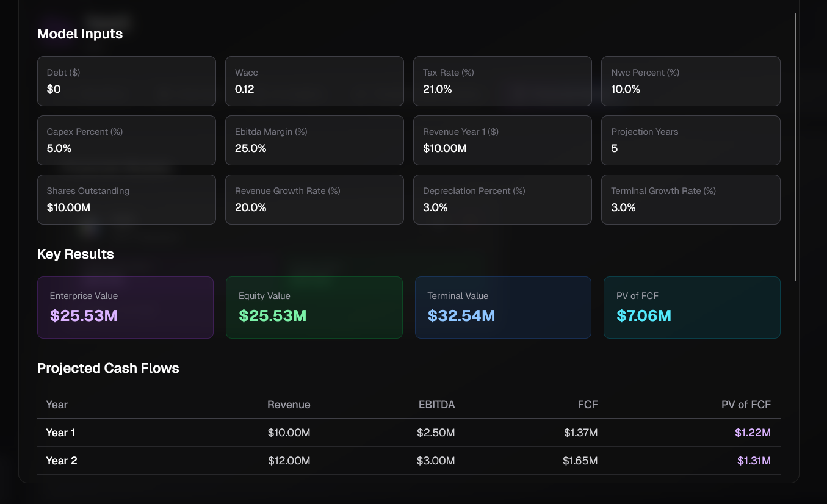Select the Terminal Value card
This screenshot has width=827, height=504.
[x=502, y=307]
